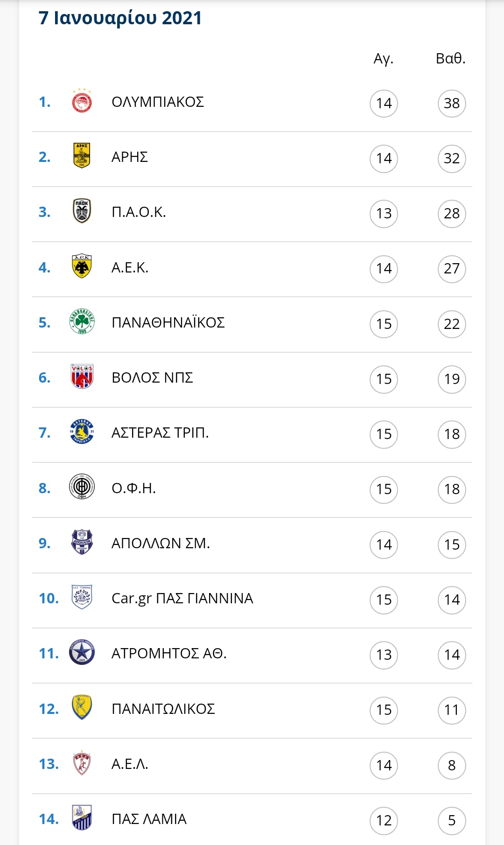The width and height of the screenshot is (504, 845).
Task: Open the ΟΛΥΜΠΙΑΚΟΣ team name link
Action: coord(158,102)
